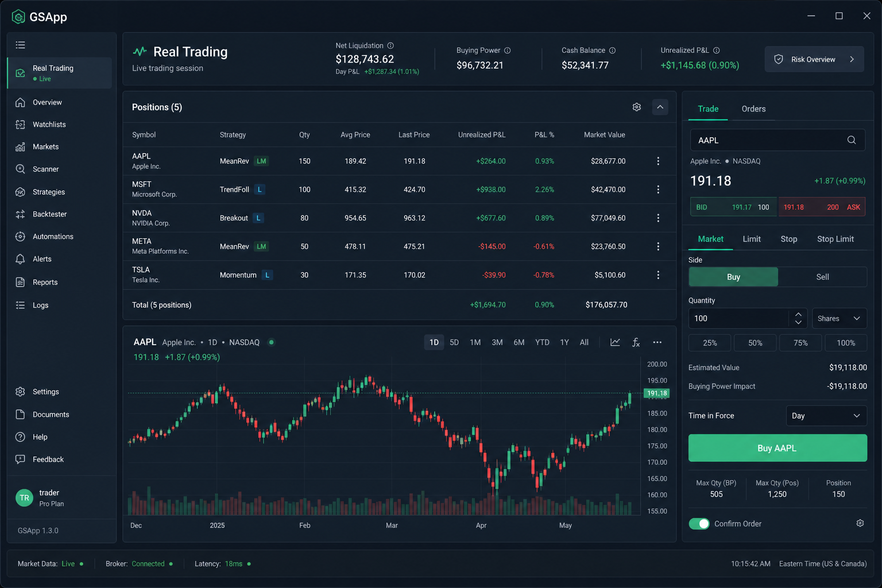Open Positions panel settings gear
Viewport: 882px width, 588px height.
tap(637, 107)
